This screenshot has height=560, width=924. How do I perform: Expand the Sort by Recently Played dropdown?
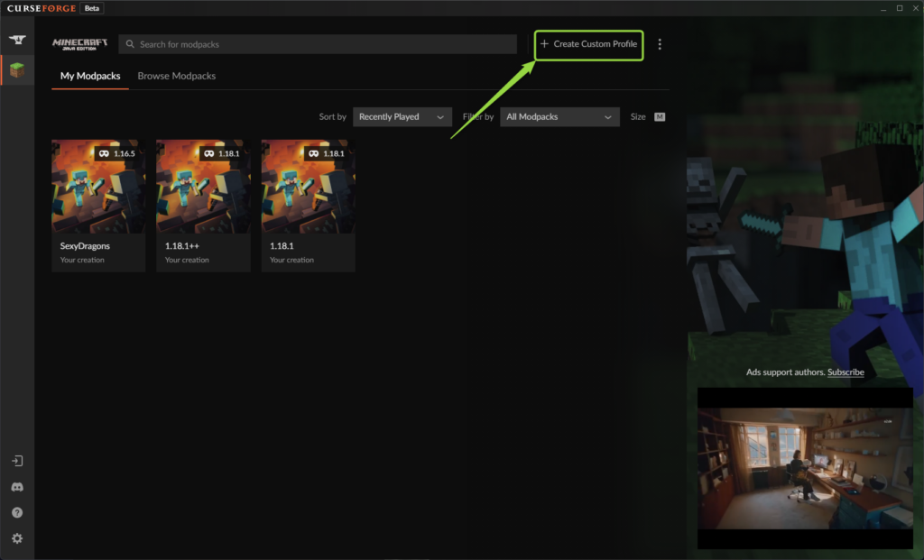pos(402,116)
